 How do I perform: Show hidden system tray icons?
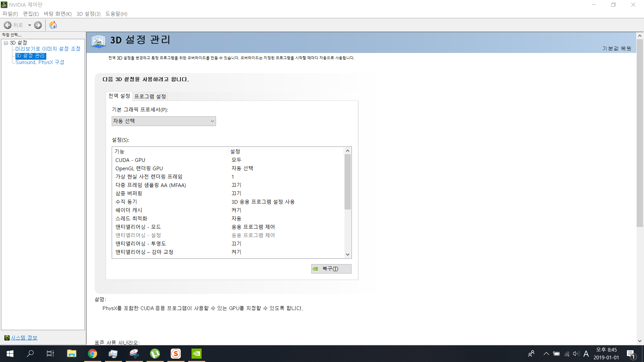tap(546, 354)
